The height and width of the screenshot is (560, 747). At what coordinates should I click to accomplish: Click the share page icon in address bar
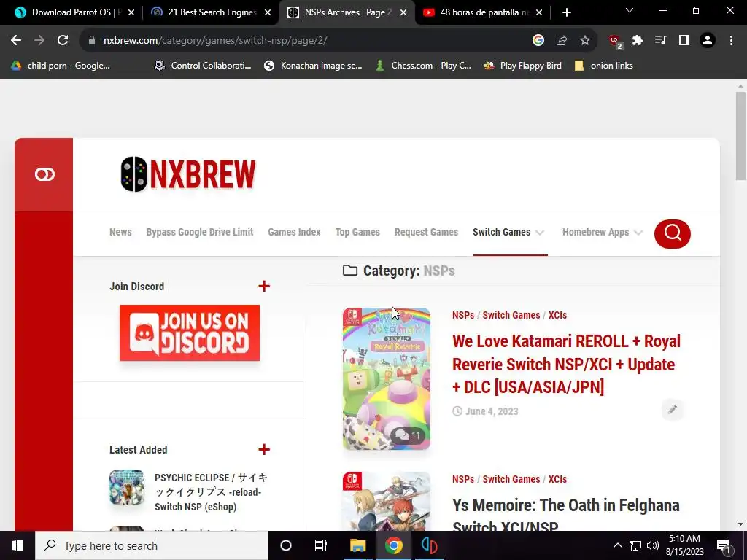[x=562, y=41]
